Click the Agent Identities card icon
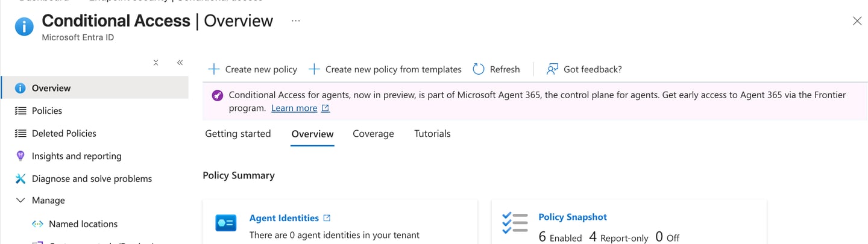 pos(226,224)
